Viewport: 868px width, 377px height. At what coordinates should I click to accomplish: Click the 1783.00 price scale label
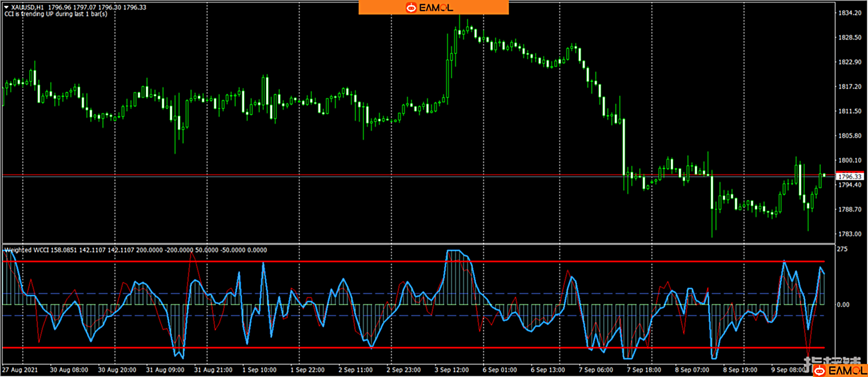pyautogui.click(x=849, y=234)
